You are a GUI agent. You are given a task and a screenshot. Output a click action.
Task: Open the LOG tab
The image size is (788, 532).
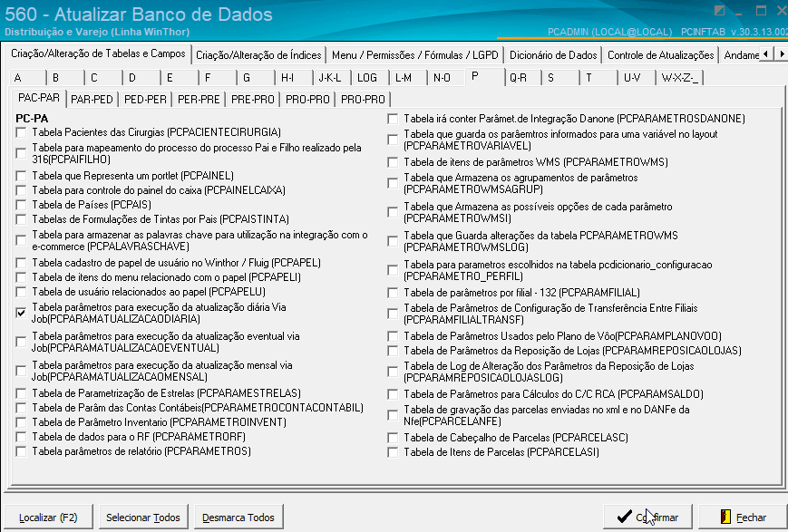click(370, 78)
